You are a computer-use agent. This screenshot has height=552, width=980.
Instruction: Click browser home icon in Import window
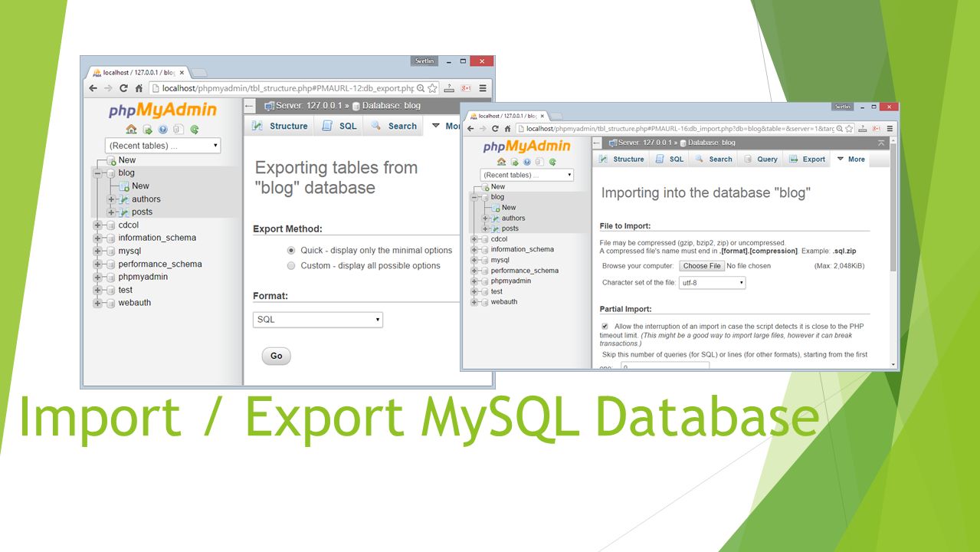click(507, 129)
